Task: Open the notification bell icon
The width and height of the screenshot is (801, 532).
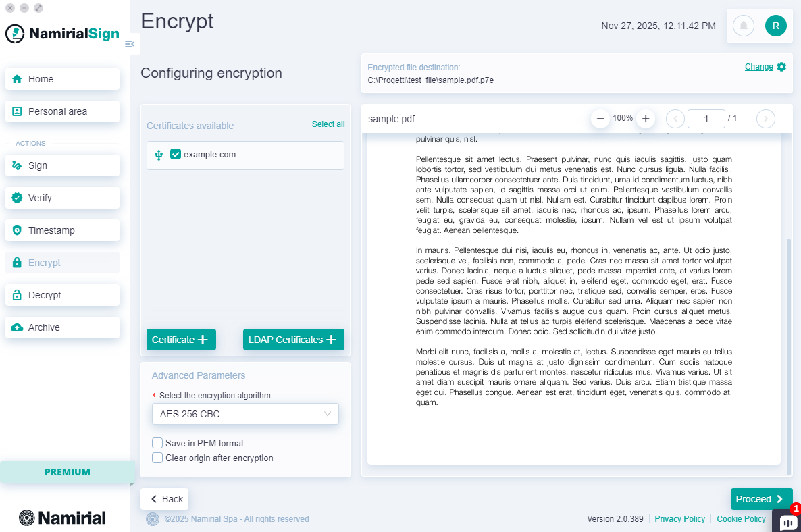Action: [743, 25]
